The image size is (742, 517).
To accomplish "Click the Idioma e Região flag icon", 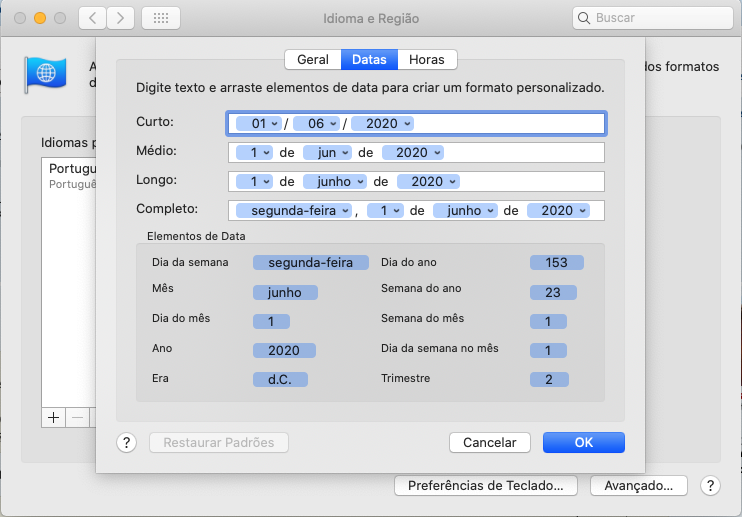I will (45, 74).
